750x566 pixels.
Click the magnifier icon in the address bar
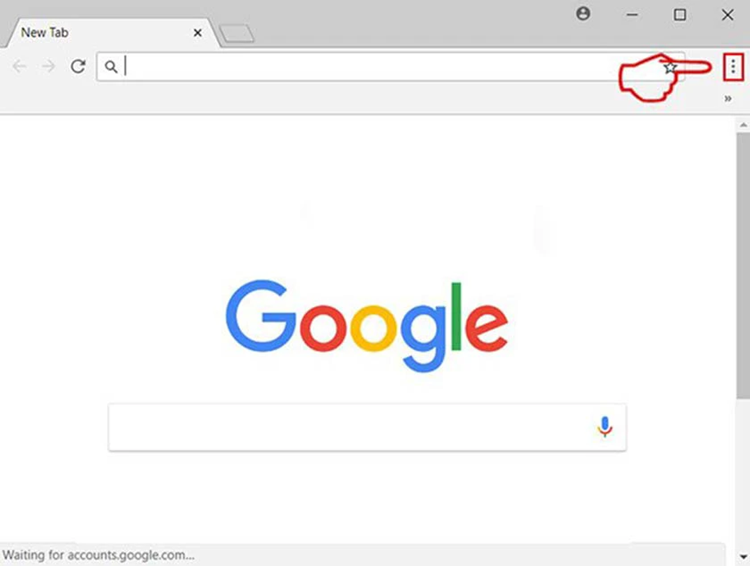coord(111,67)
